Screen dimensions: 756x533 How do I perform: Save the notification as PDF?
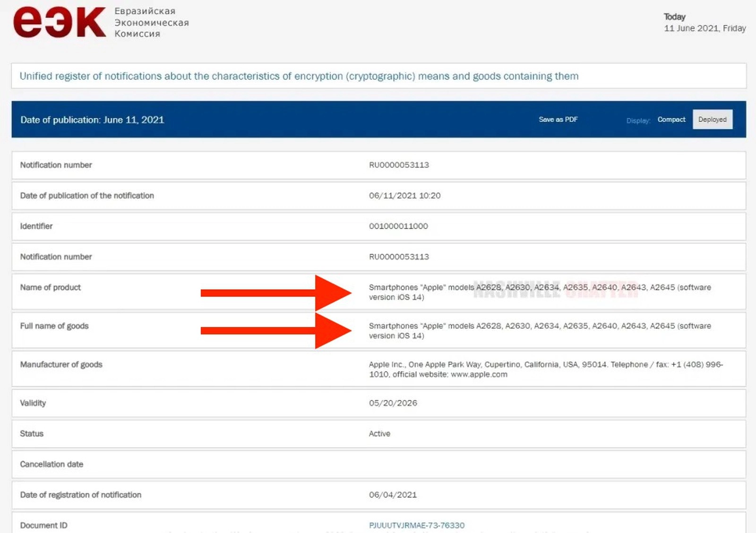(558, 120)
